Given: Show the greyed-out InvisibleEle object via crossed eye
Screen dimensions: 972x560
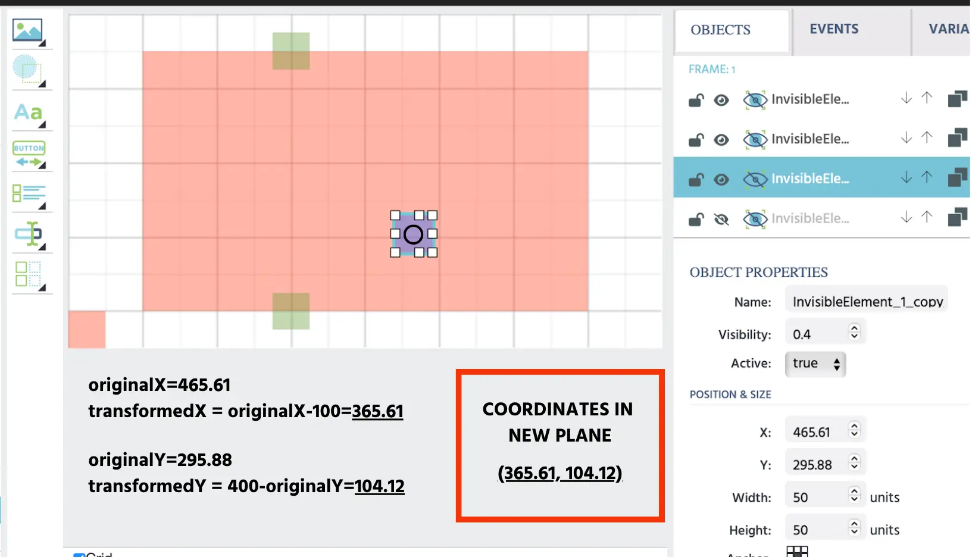Looking at the screenshot, I should [x=721, y=220].
